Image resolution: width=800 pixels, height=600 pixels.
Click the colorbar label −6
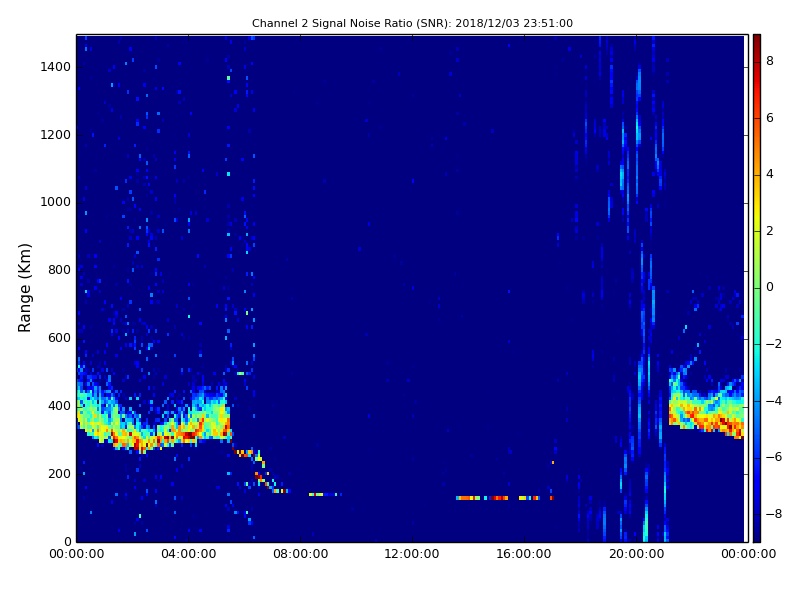773,457
